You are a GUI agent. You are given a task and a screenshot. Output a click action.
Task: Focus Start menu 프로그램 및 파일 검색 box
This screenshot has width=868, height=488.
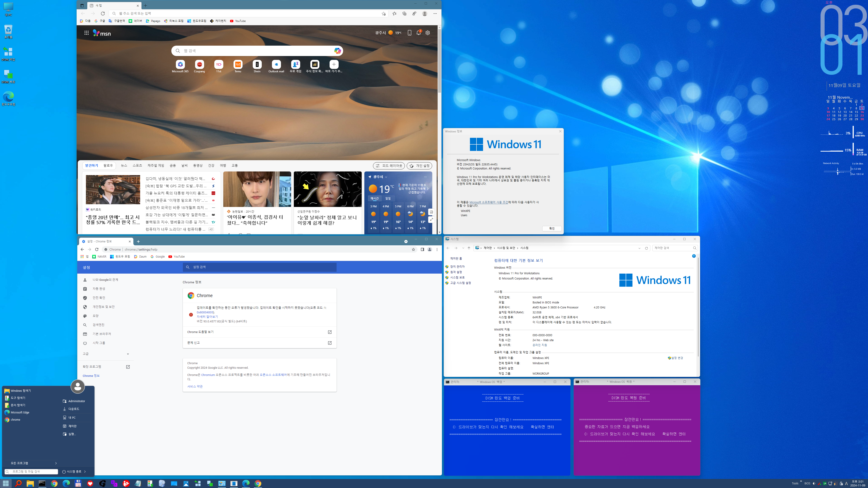(31, 472)
